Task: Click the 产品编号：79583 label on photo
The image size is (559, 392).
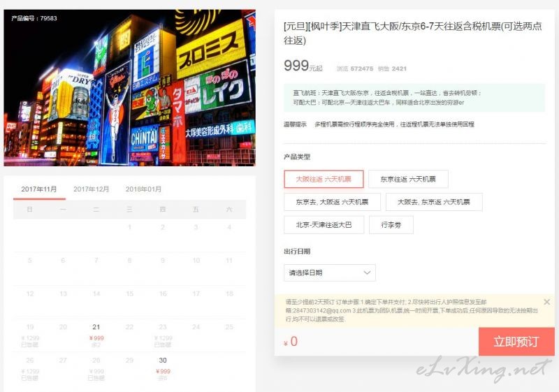Action: pos(34,18)
